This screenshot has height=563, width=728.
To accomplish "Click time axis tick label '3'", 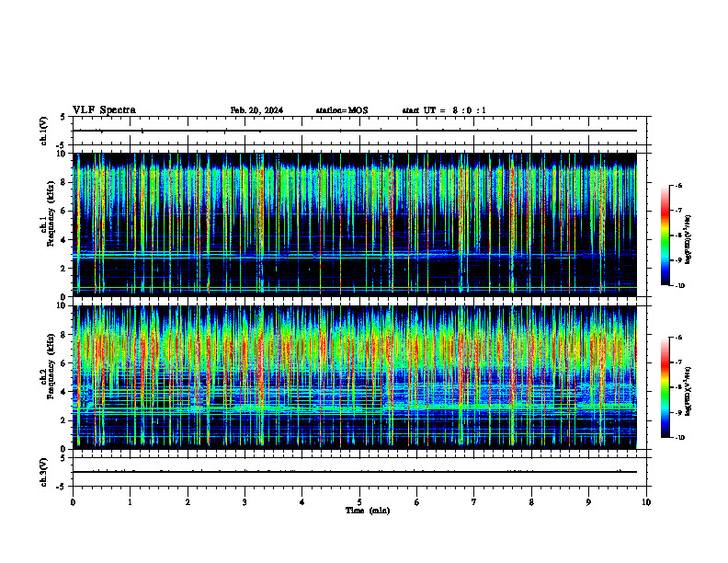I will (245, 502).
